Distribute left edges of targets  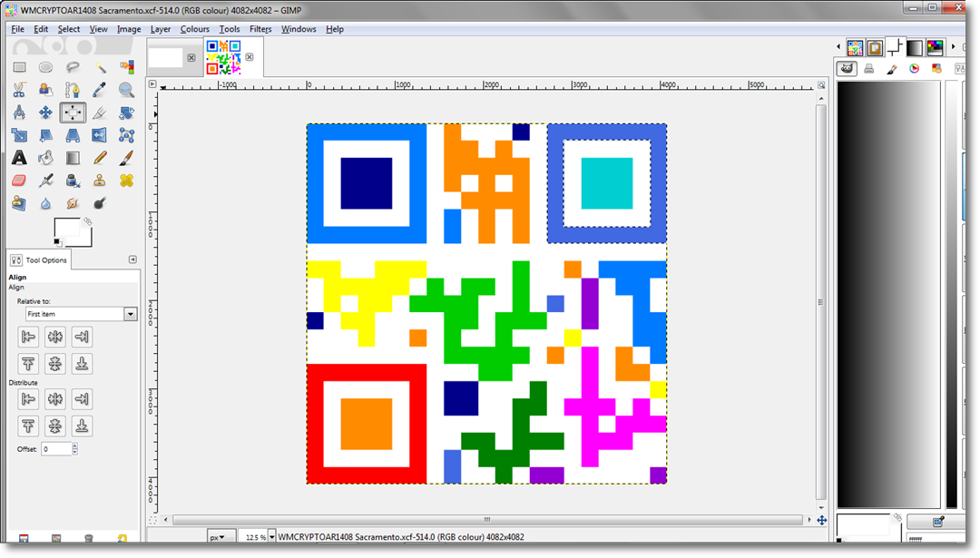pos(28,398)
